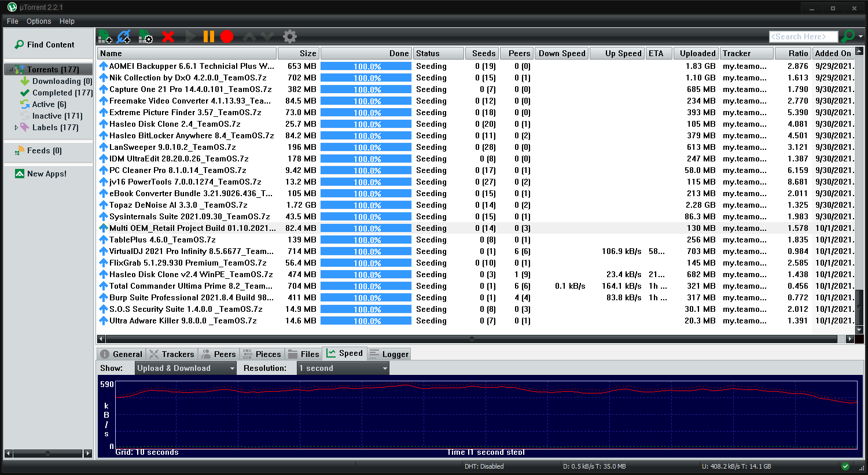Select Burp Suite Professional torrent row
Viewport: 868px width, 475px height.
click(476, 297)
